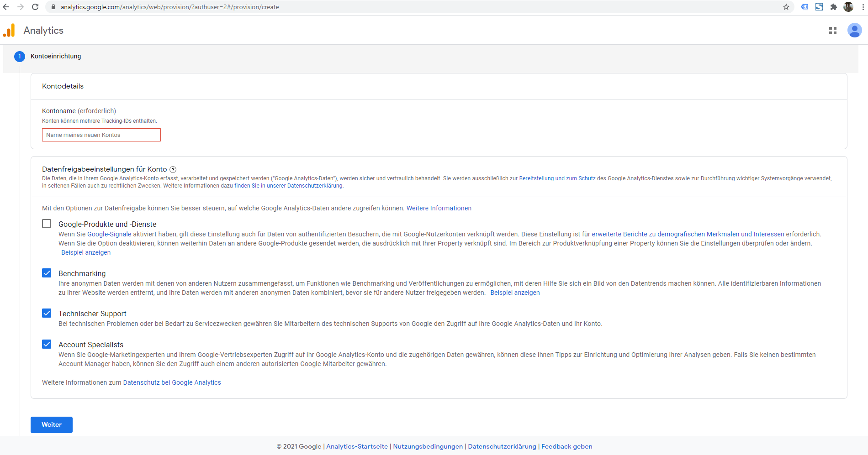Click the Kontoname input field
Image resolution: width=868 pixels, height=455 pixels.
coord(101,135)
